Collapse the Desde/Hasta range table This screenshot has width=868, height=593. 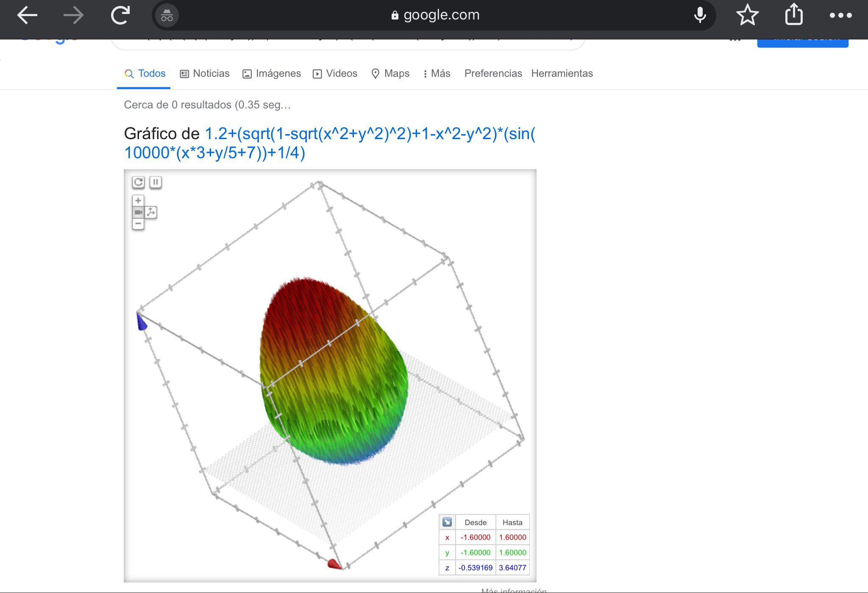click(447, 522)
